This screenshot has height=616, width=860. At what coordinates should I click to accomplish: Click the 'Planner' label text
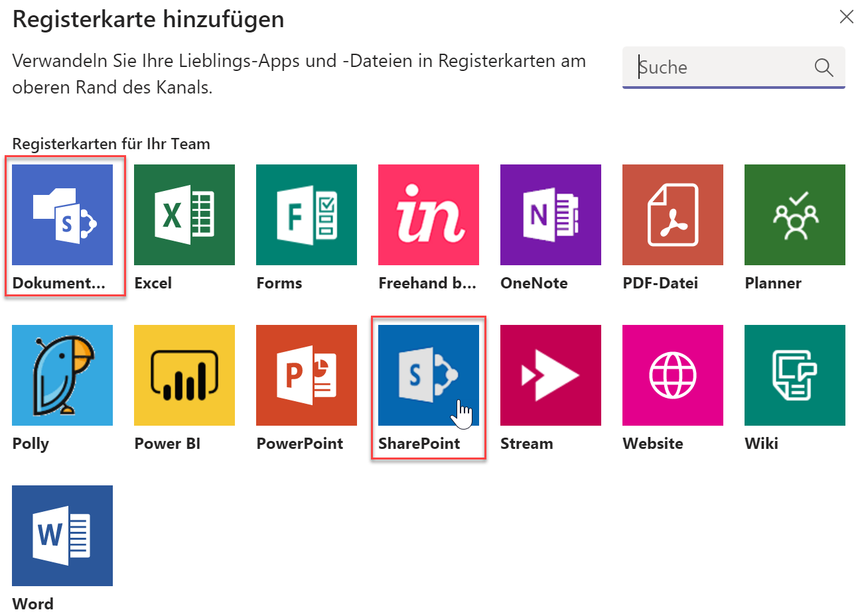click(x=773, y=283)
